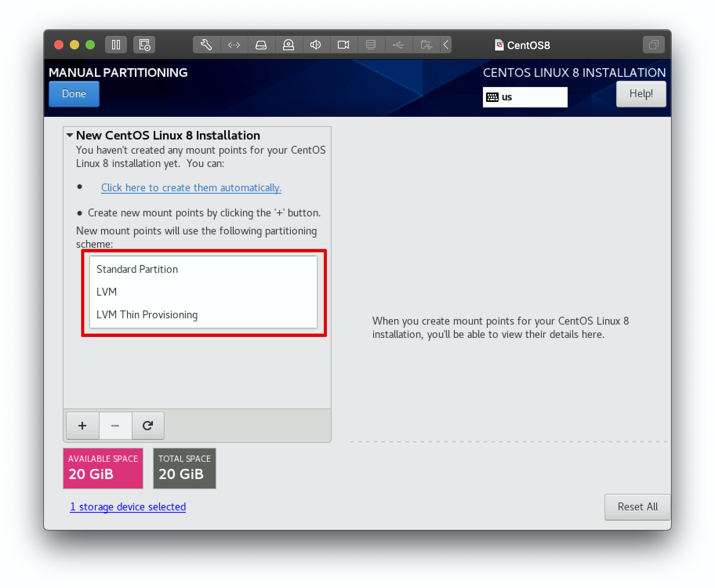Click the window tiling icon in the title bar

coord(653,45)
